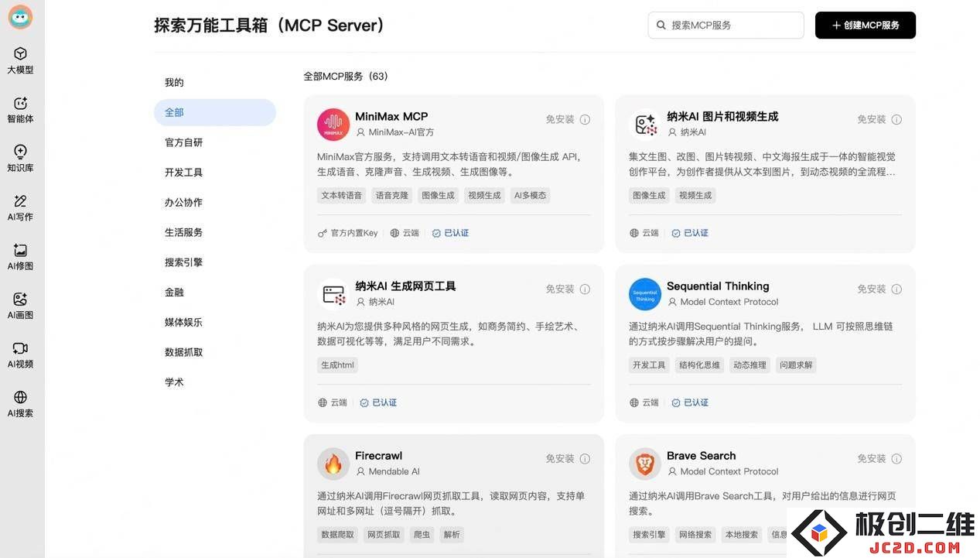Click the MiniMax MCP logo icon
The image size is (980, 558).
[333, 125]
